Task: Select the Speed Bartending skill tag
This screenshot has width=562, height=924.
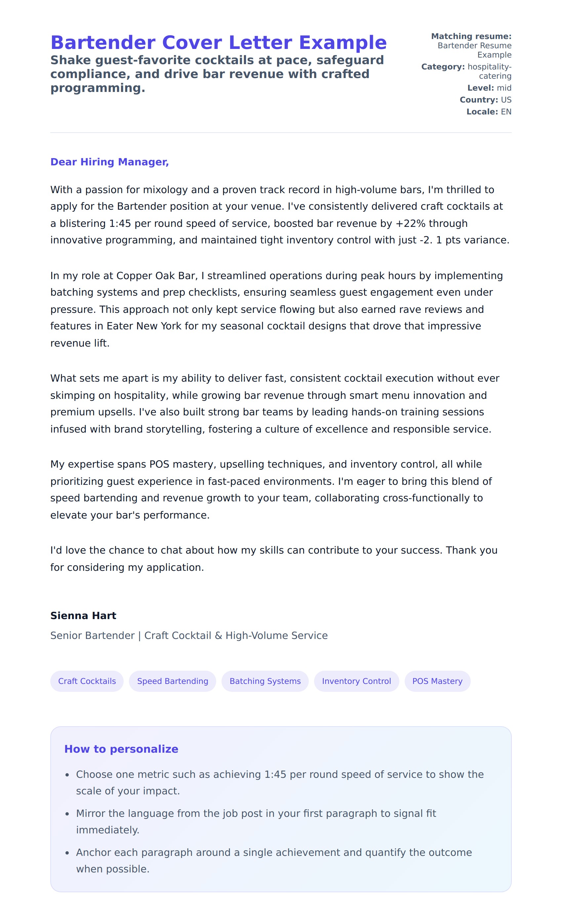Action: (x=173, y=681)
